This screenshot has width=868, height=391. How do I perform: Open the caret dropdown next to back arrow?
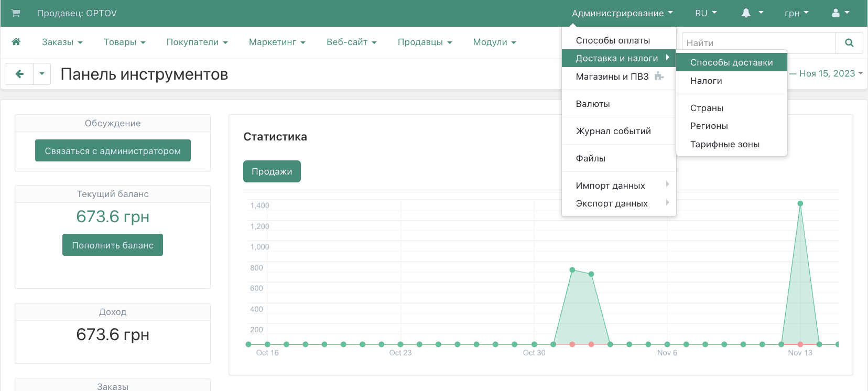(42, 74)
